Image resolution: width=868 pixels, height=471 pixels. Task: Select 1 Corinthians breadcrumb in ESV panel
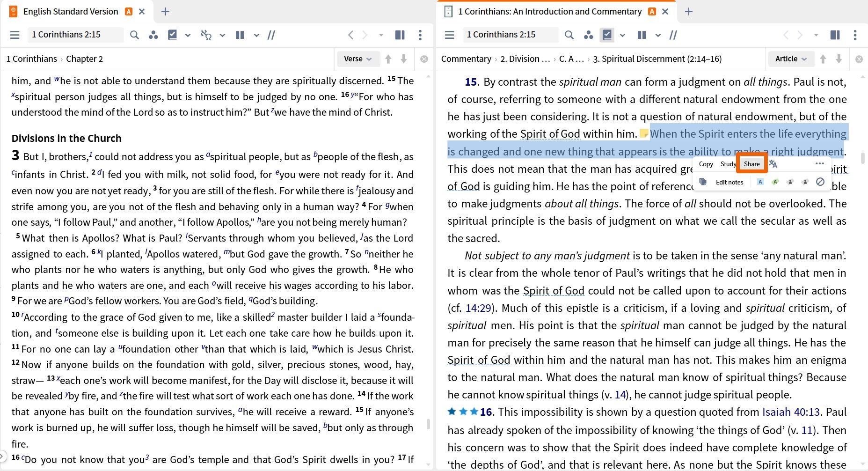pyautogui.click(x=32, y=59)
